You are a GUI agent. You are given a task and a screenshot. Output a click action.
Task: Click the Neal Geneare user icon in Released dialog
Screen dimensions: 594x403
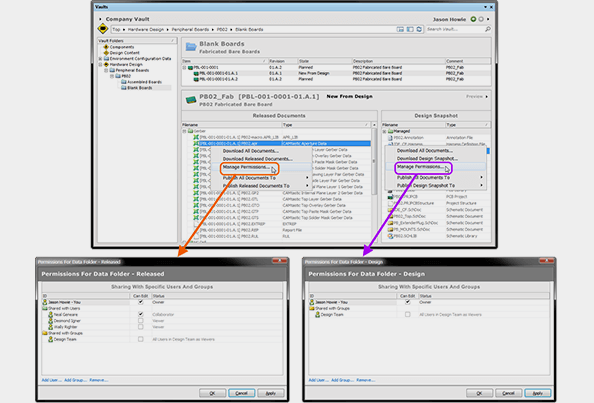[50, 314]
